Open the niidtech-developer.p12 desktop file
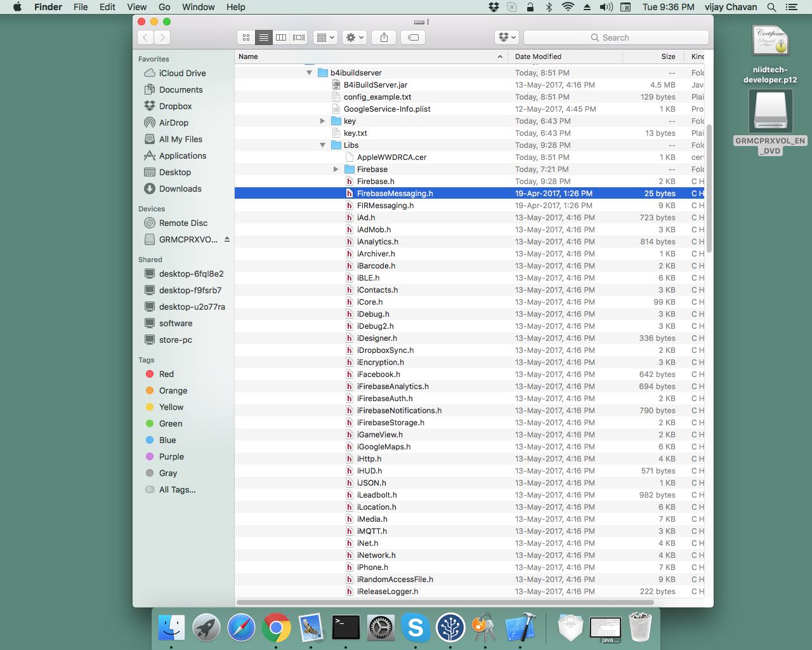812x650 pixels. pos(770,54)
